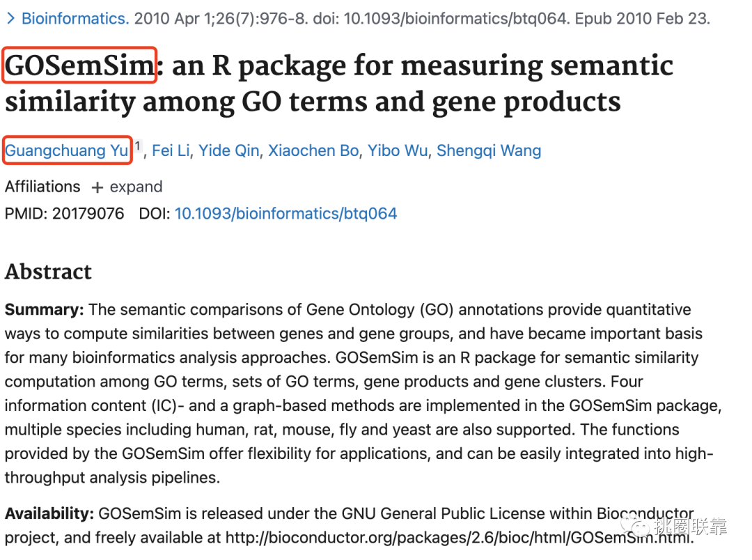Click the Affiliations label
Viewport: 752px width, 560px height.
pos(42,187)
